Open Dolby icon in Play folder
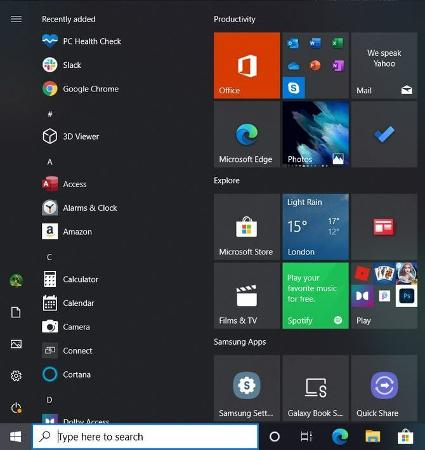 [x=362, y=296]
